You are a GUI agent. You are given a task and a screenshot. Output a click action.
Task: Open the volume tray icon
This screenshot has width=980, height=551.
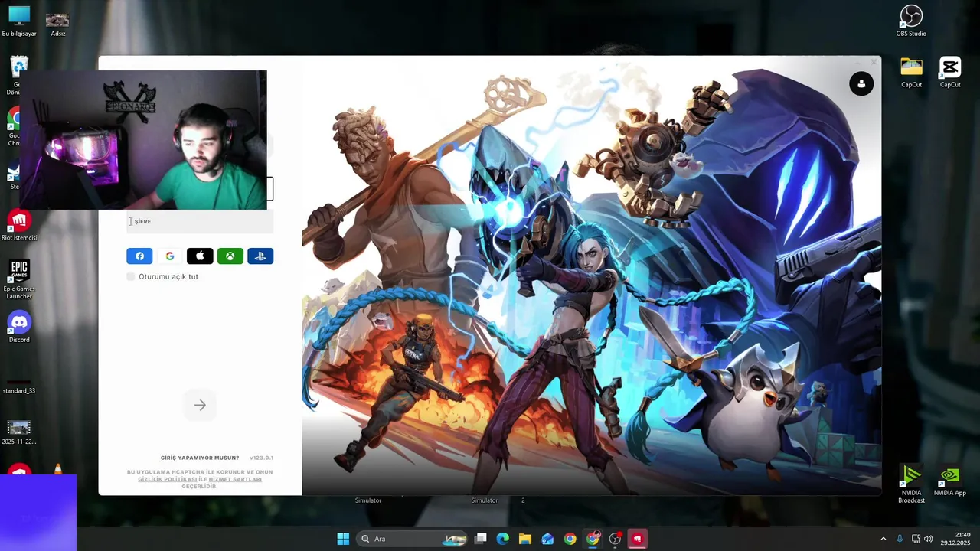(929, 539)
